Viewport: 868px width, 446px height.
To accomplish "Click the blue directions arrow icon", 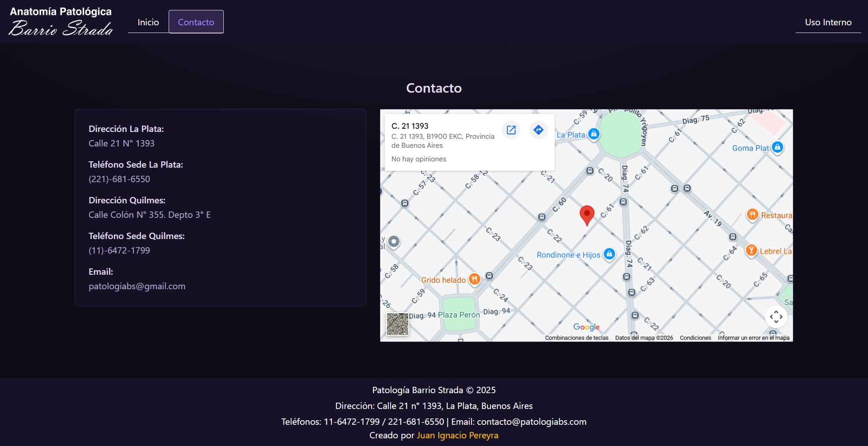I will tap(538, 130).
